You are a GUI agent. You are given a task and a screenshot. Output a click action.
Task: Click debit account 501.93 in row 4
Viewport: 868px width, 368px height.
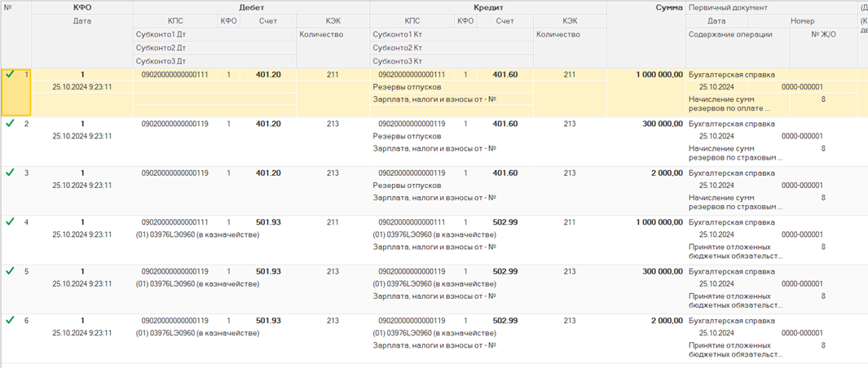pos(268,222)
